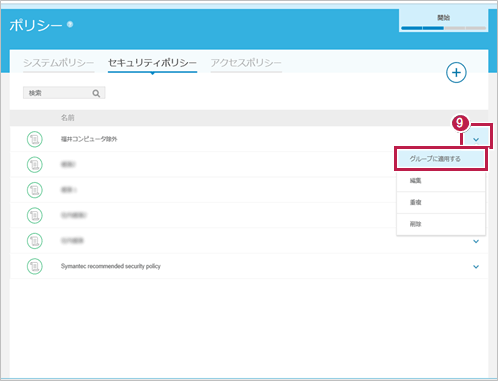Screen dimensions: 498x381
Task: Click the magnifier icon in search box
Action: pos(96,93)
